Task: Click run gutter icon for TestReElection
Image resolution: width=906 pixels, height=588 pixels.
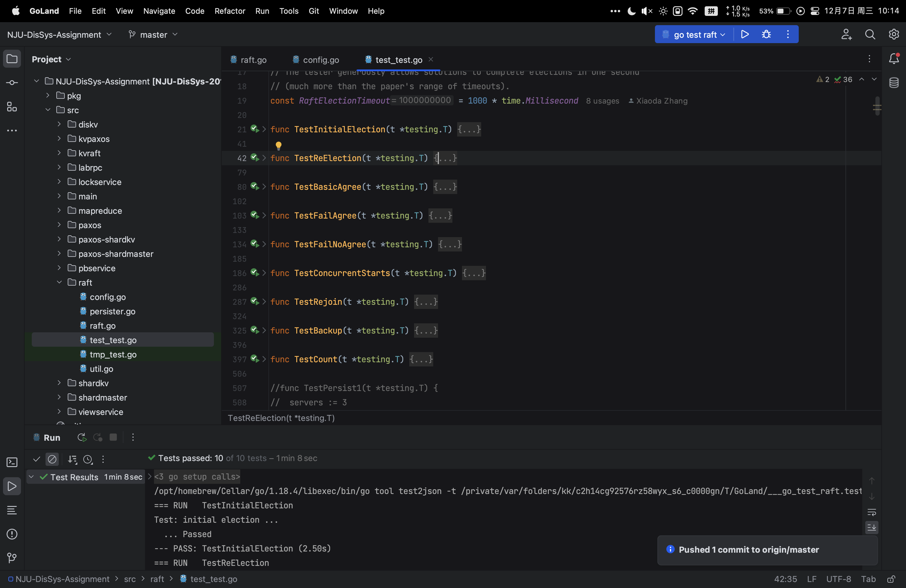Action: click(255, 158)
